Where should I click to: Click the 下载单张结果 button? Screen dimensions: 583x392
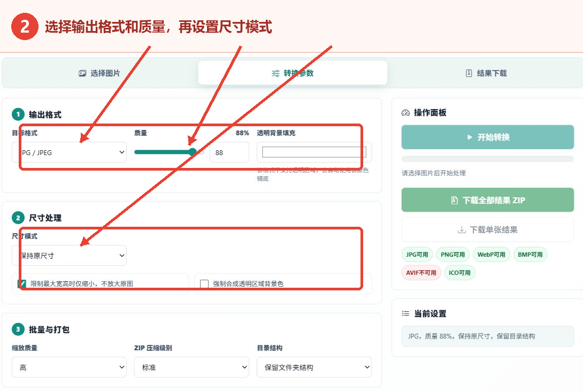[x=487, y=230]
